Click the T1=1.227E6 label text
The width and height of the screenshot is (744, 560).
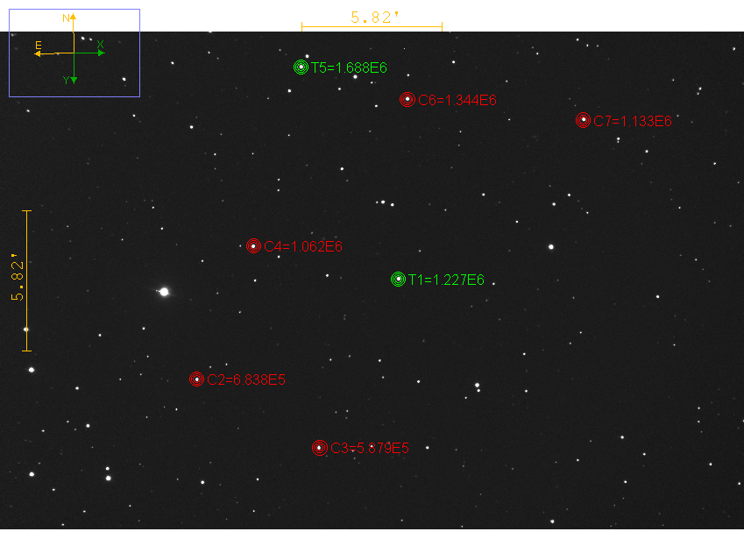coord(446,280)
